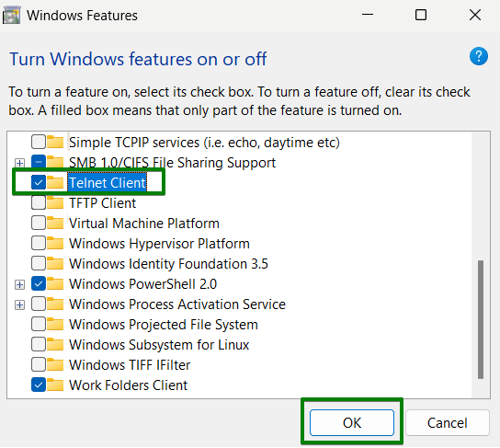Image resolution: width=500 pixels, height=448 pixels.
Task: Select the Windows Identity Foundation 3.5 item
Action: tap(168, 264)
